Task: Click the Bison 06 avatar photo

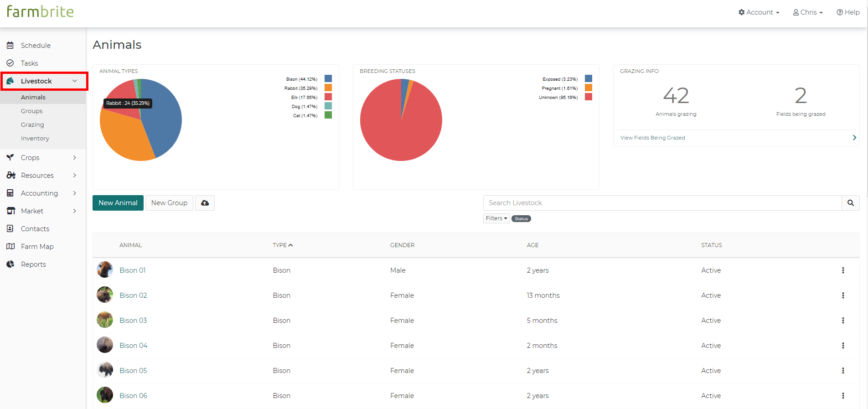Action: point(105,395)
